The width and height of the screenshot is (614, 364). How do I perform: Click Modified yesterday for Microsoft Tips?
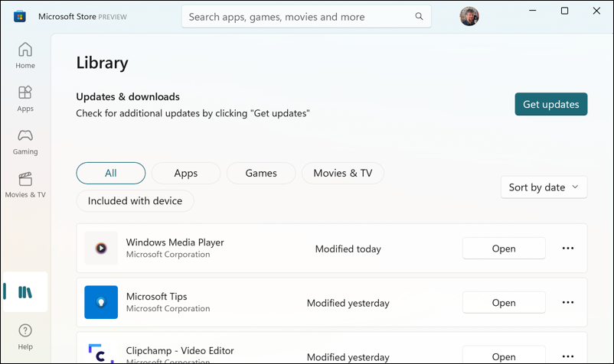[348, 303]
